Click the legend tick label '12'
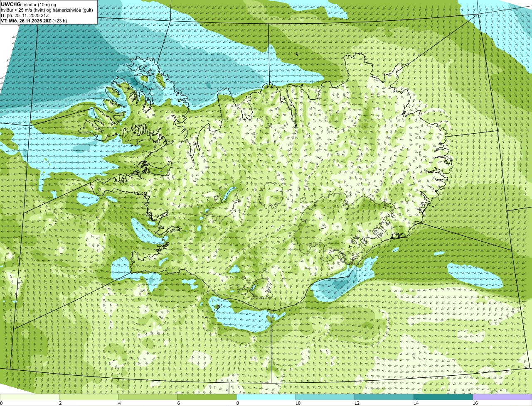The width and height of the screenshot is (532, 406). click(x=357, y=403)
